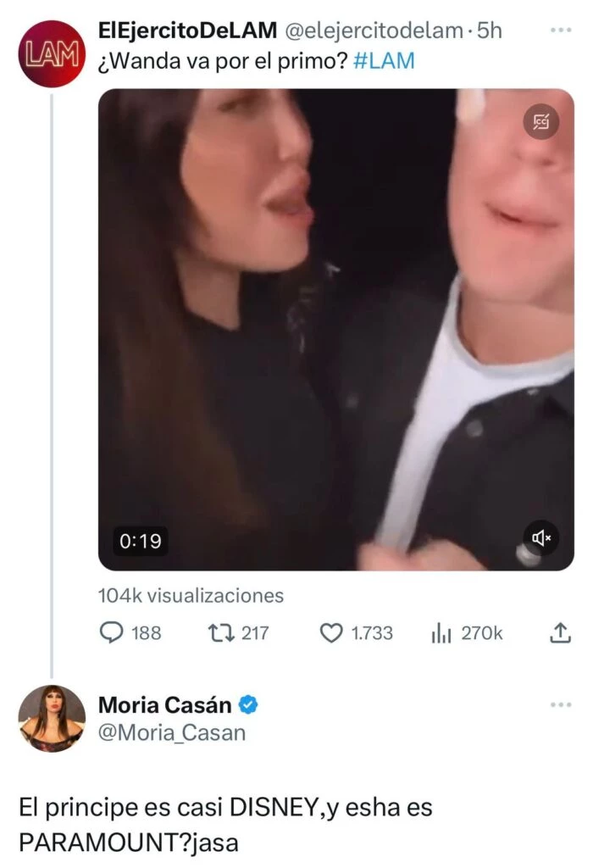Toggle captions on the video

click(x=540, y=125)
